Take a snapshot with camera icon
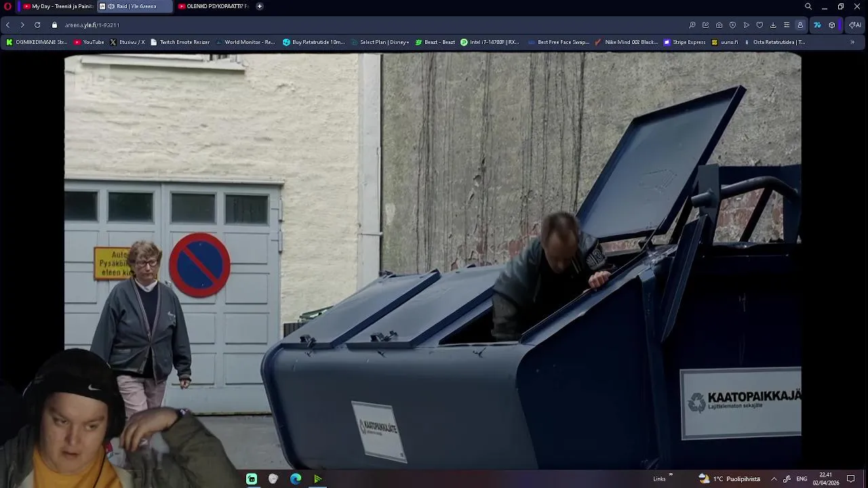 (719, 25)
